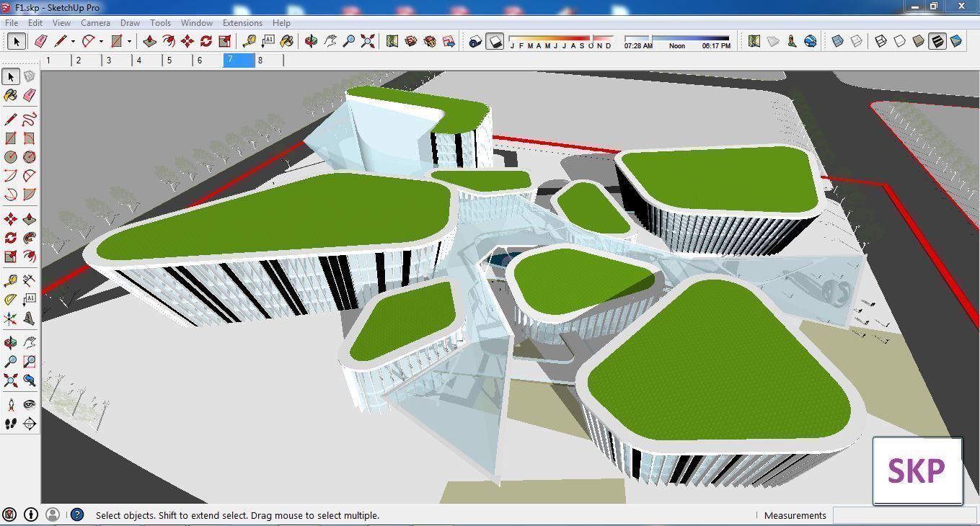Switch to scene tab 8
This screenshot has height=526, width=980.
[x=268, y=61]
